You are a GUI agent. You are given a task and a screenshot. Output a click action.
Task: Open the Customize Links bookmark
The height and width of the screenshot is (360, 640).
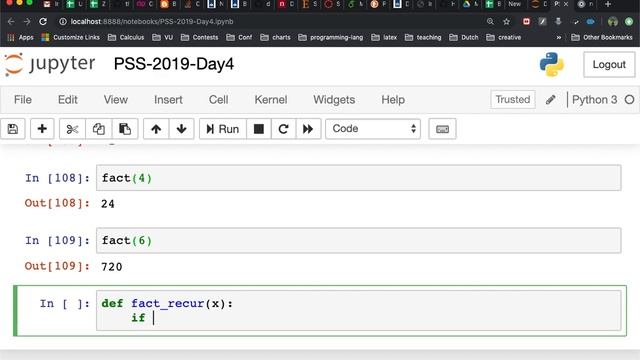coord(71,38)
